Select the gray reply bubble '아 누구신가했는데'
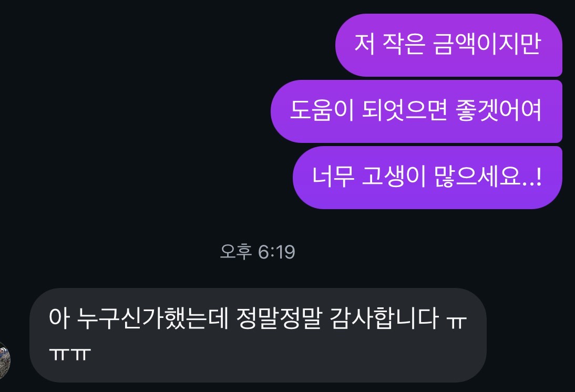 (258, 335)
